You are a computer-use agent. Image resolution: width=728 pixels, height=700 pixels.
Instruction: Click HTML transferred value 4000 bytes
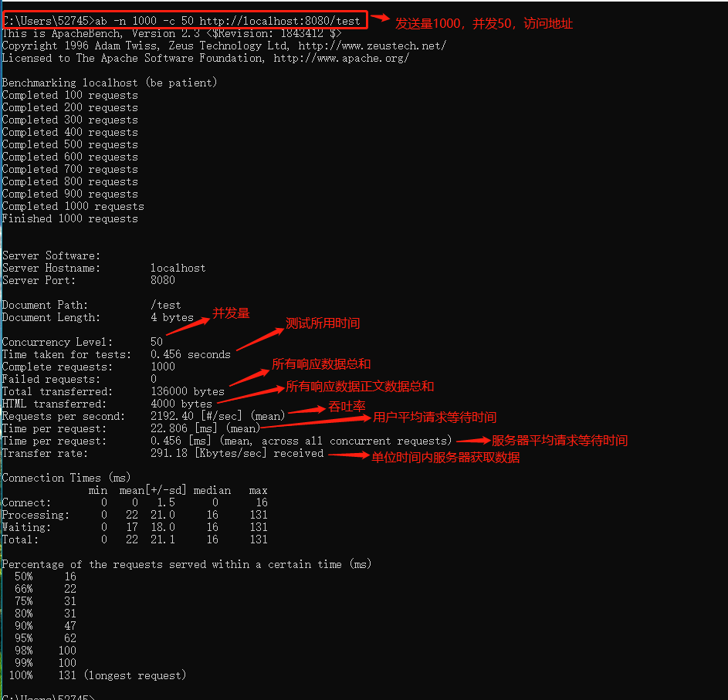(x=181, y=404)
